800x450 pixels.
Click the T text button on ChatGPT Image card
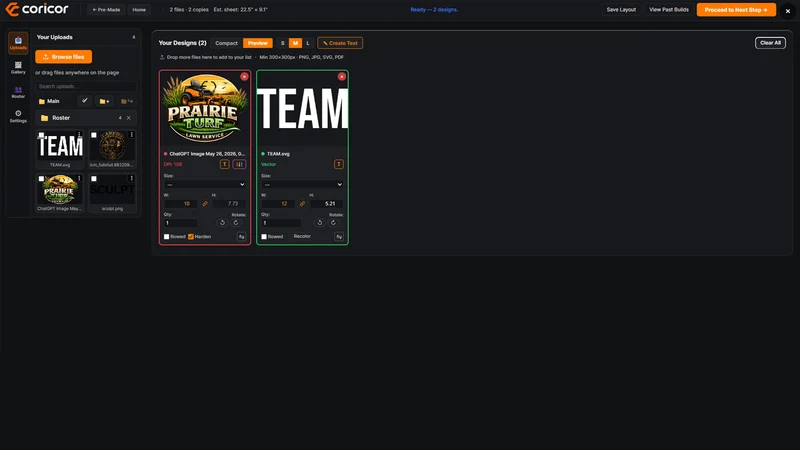[224, 164]
